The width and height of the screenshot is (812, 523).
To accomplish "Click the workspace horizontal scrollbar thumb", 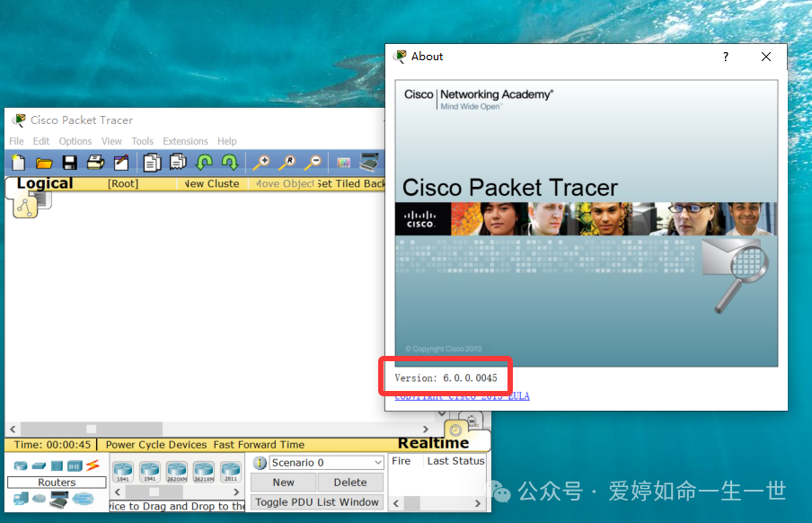I will tap(91, 429).
